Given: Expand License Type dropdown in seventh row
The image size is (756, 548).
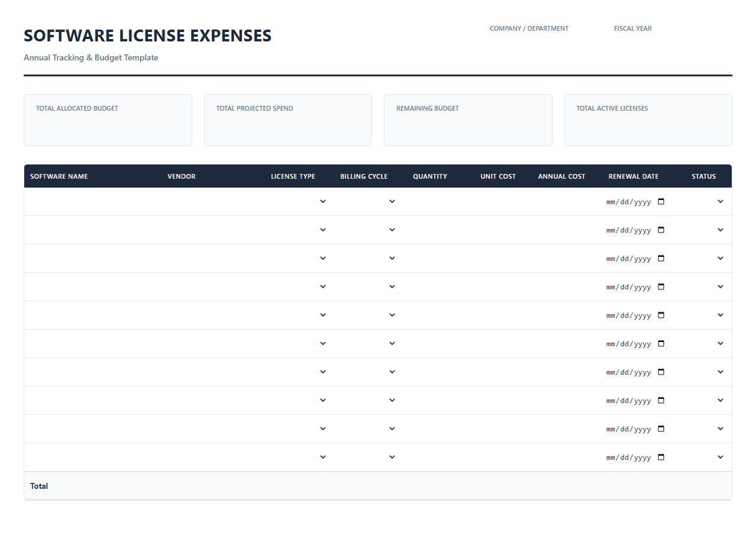Looking at the screenshot, I should point(299,372).
